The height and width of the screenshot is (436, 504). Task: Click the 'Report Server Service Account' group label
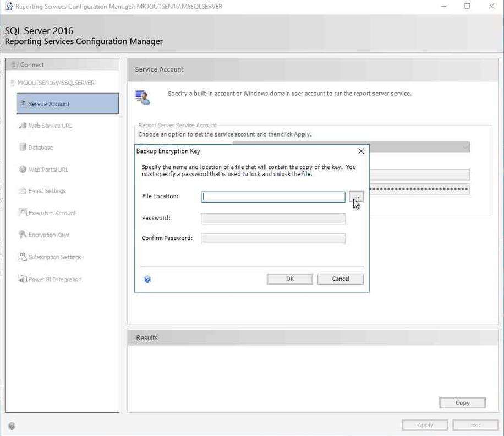point(177,125)
